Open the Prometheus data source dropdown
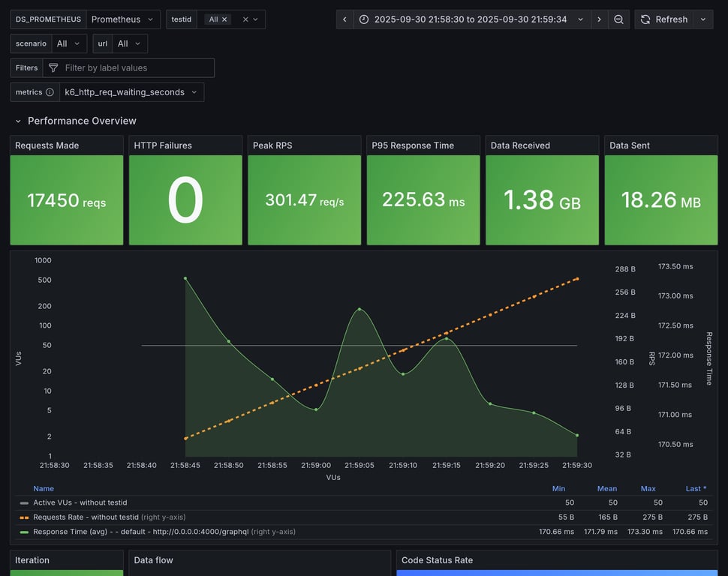The image size is (728, 576). (x=123, y=19)
